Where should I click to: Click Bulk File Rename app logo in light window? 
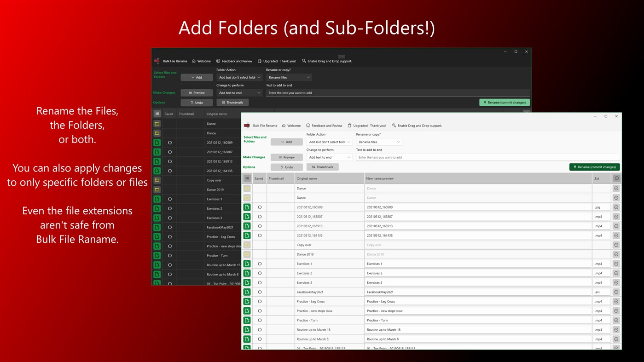coord(247,126)
